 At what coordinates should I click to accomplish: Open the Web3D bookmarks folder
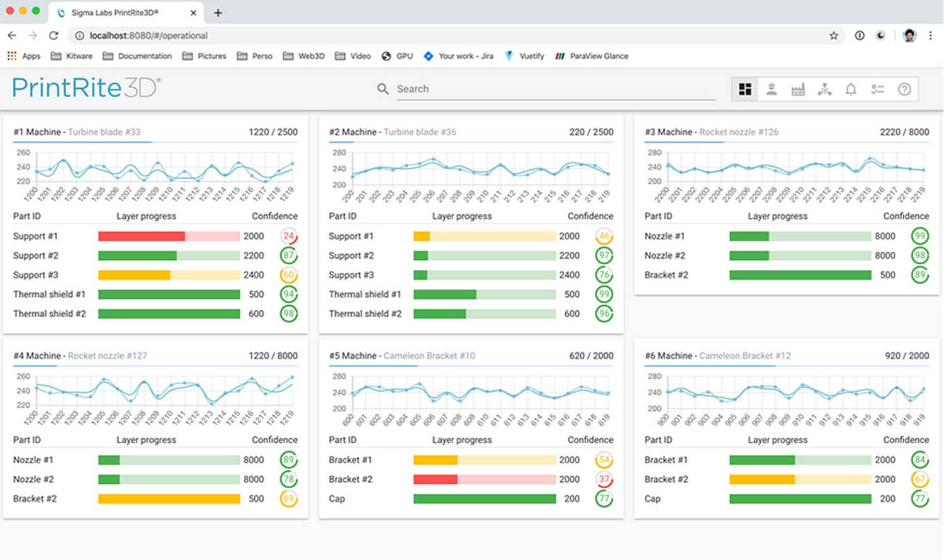point(304,56)
